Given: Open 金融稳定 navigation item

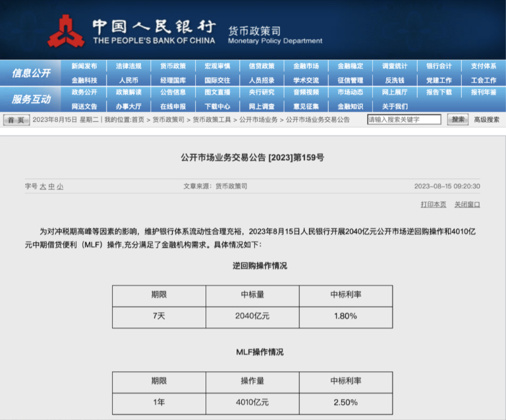Looking at the screenshot, I should pos(351,66).
